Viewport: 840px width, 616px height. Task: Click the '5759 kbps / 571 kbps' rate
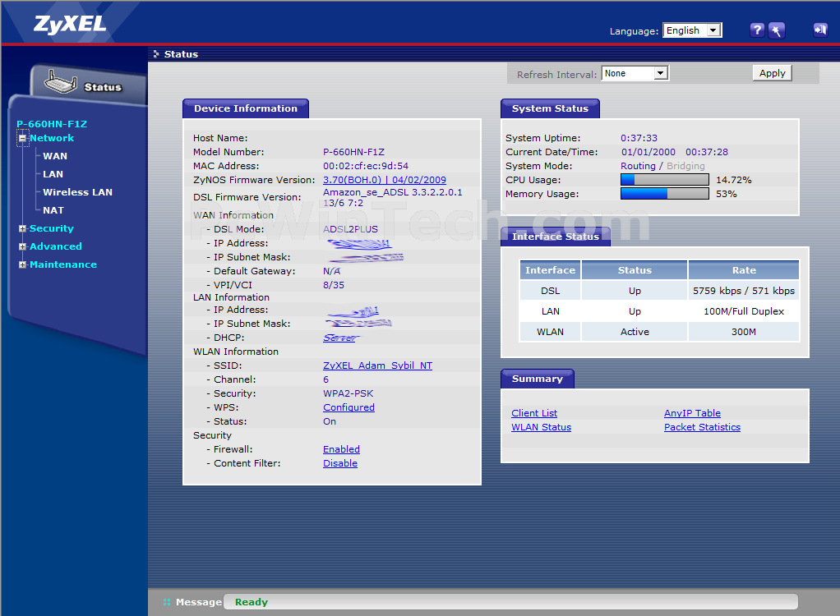point(744,291)
